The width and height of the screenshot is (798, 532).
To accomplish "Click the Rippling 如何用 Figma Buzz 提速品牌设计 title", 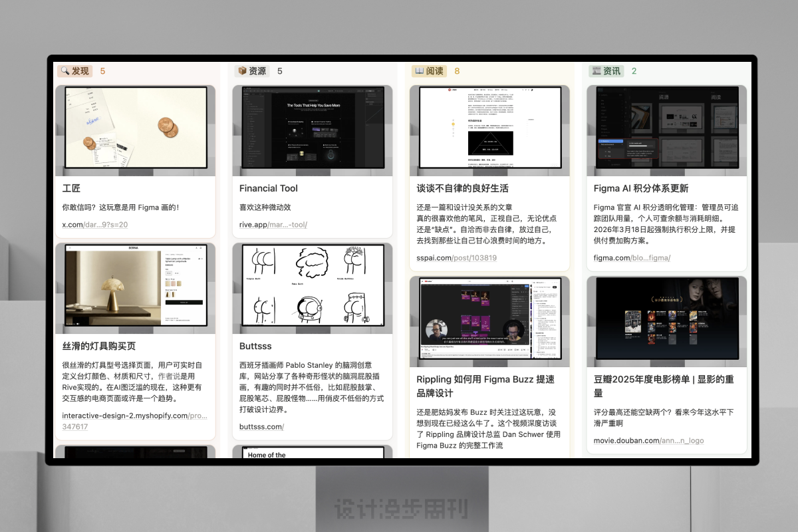I will point(485,386).
